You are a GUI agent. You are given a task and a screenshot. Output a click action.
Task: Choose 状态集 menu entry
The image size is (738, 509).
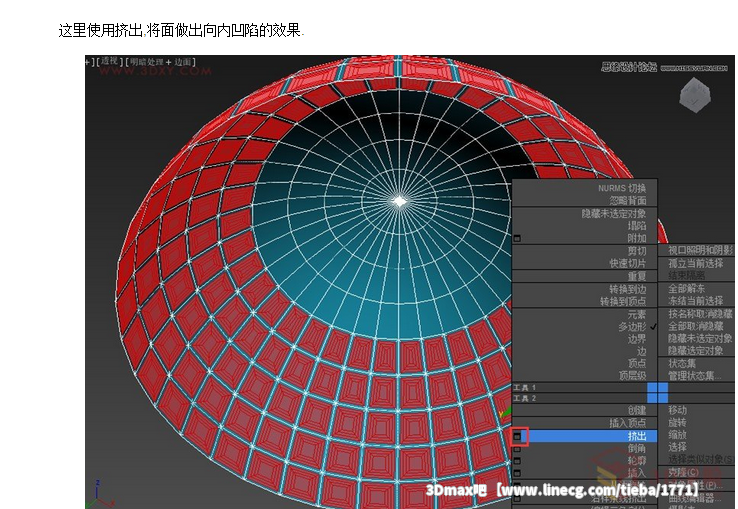tap(682, 364)
